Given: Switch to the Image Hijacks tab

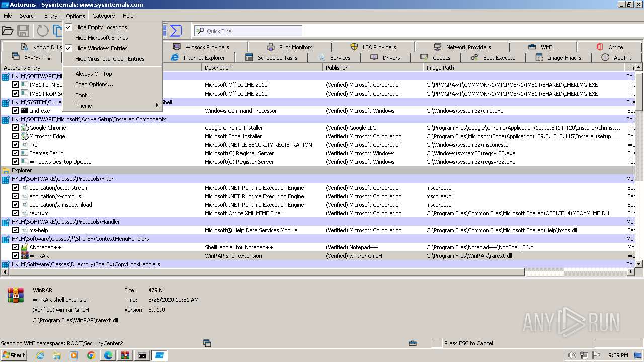Looking at the screenshot, I should point(558,58).
